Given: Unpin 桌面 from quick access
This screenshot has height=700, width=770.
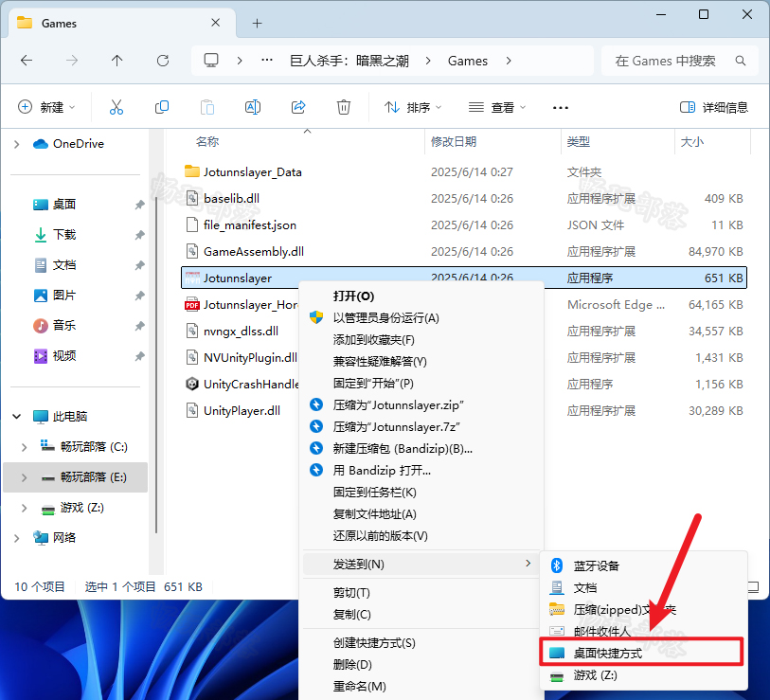Looking at the screenshot, I should 140,205.
